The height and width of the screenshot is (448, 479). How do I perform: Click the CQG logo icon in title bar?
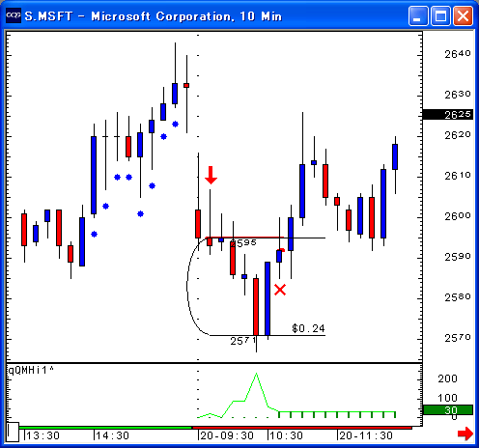click(x=14, y=15)
